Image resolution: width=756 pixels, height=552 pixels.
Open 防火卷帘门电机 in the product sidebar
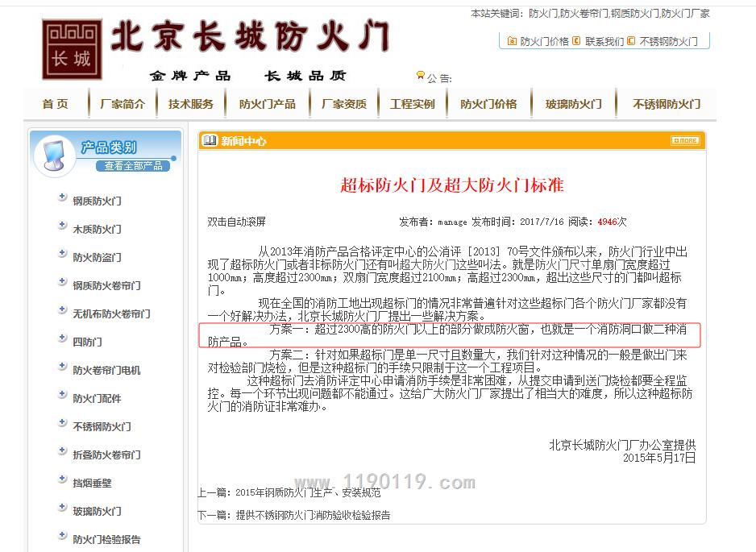point(106,370)
